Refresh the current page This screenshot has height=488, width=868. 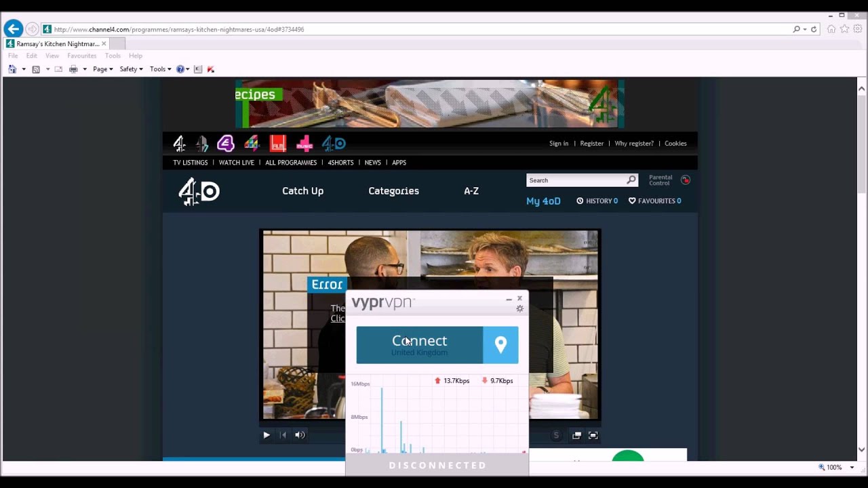coord(814,29)
